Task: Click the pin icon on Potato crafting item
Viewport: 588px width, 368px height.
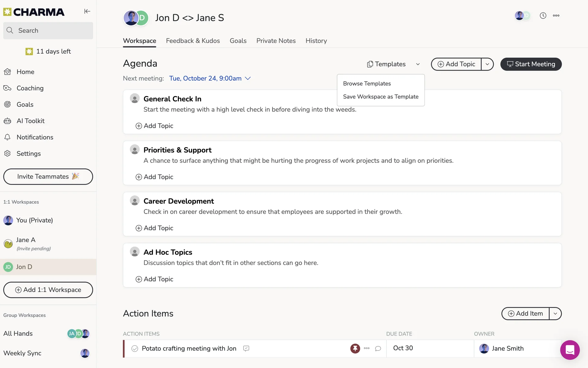Action: (x=355, y=348)
